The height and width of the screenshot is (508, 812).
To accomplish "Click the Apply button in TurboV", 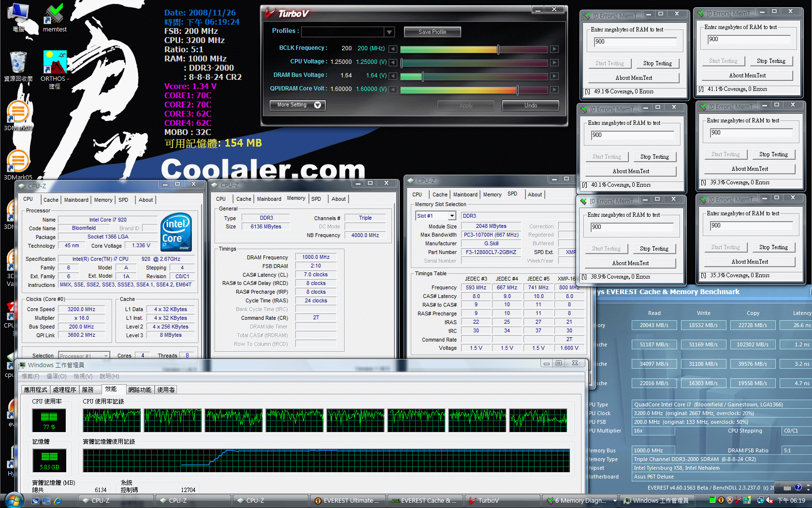I will (x=465, y=105).
